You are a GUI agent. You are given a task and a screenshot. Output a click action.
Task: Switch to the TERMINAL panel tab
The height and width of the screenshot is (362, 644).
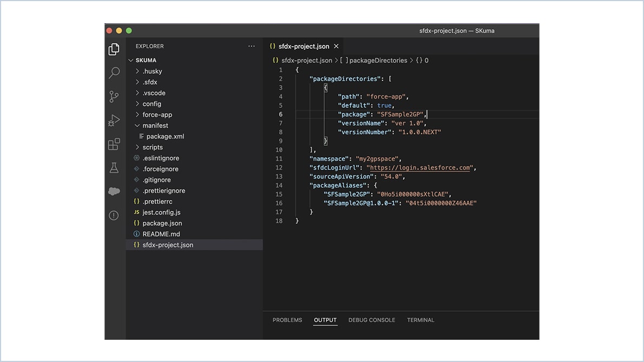420,320
